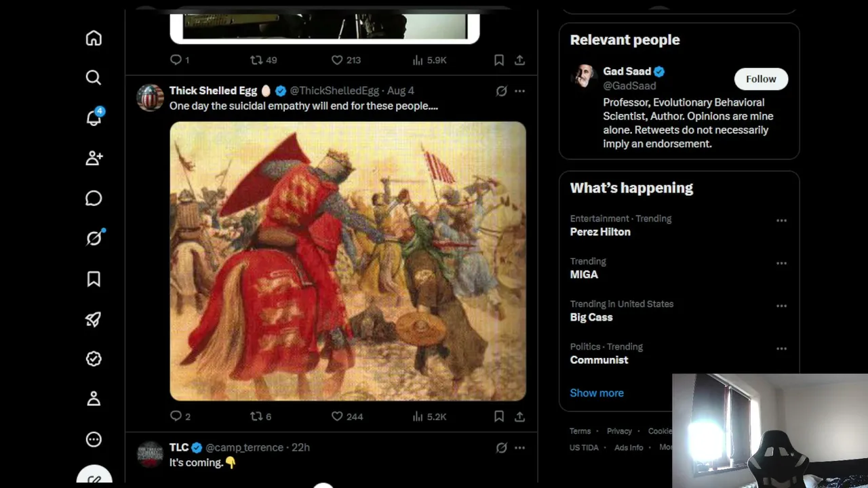Open the Chat bubble in the sidebar
Image resolution: width=868 pixels, height=488 pixels.
pos(94,198)
